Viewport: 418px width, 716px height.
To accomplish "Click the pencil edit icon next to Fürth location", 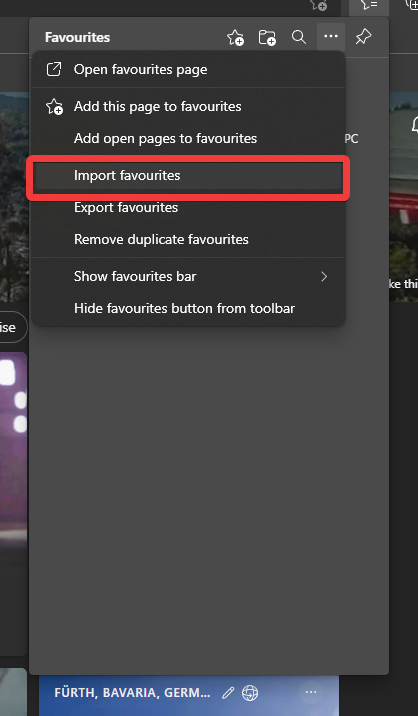I will 228,693.
